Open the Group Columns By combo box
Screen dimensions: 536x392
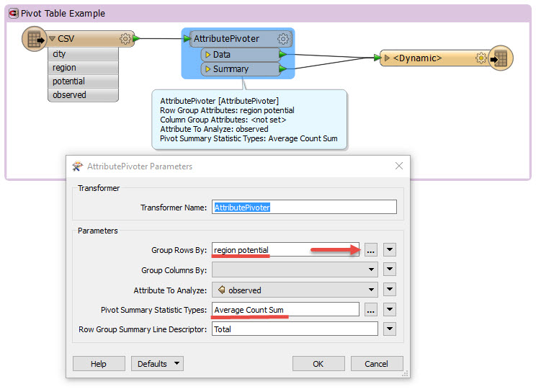click(x=295, y=269)
